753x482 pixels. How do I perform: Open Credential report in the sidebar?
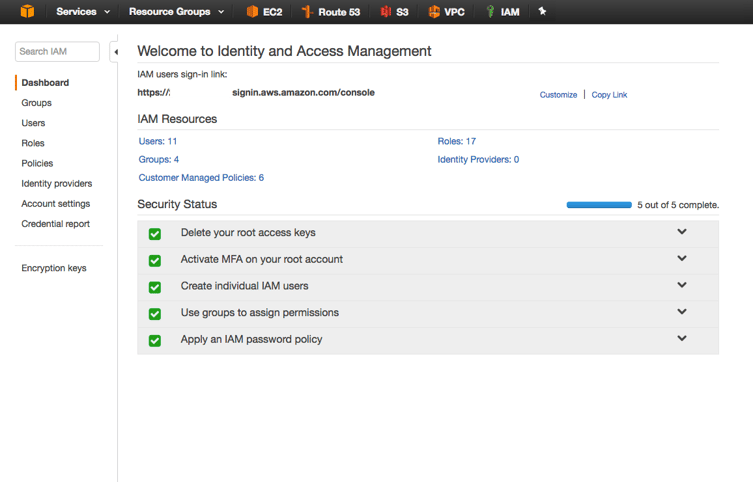point(56,224)
